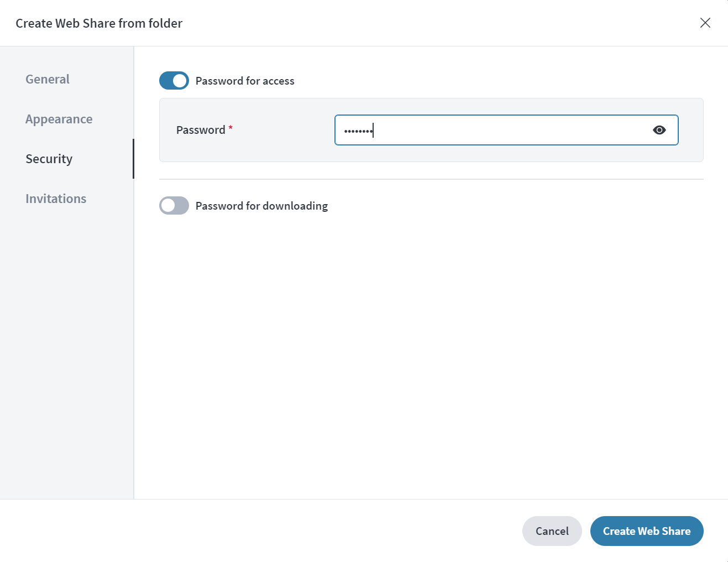Screen dimensions: 728x562
Task: Go to the Invitations tab
Action: pyautogui.click(x=56, y=199)
